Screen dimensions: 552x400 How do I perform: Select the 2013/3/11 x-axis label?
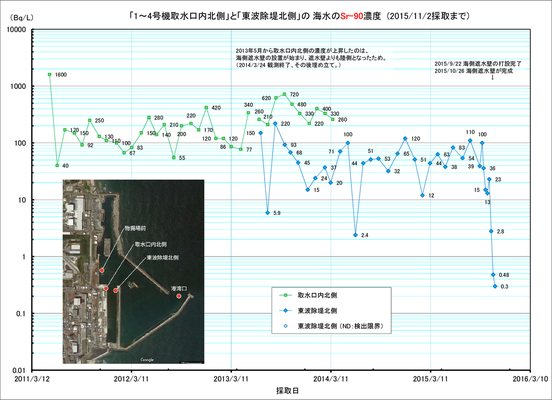pyautogui.click(x=231, y=379)
